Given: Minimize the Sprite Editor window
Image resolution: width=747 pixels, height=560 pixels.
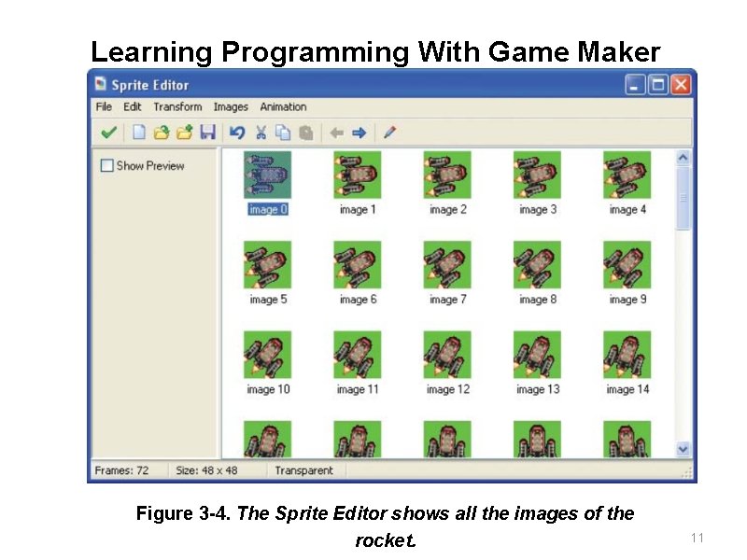Looking at the screenshot, I should point(635,85).
